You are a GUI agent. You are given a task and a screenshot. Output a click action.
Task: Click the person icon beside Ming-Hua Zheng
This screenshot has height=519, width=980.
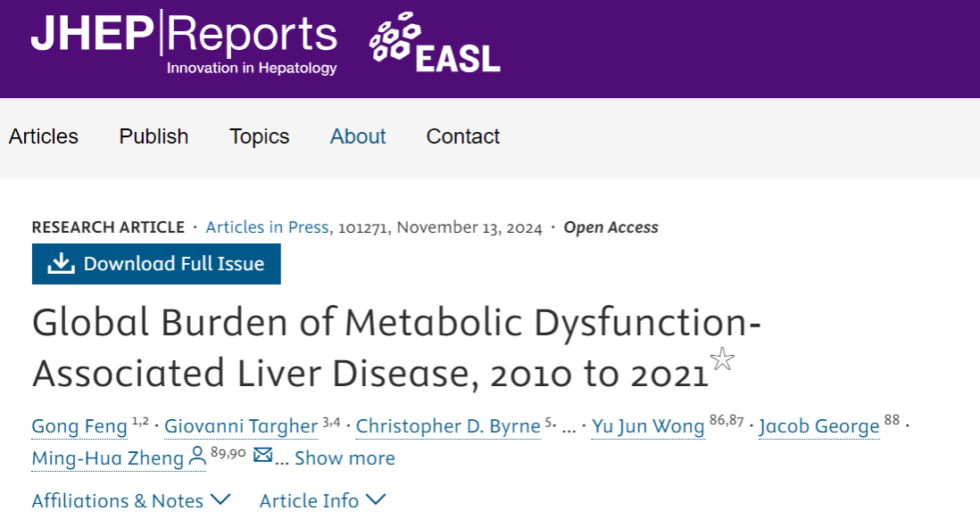(x=197, y=457)
